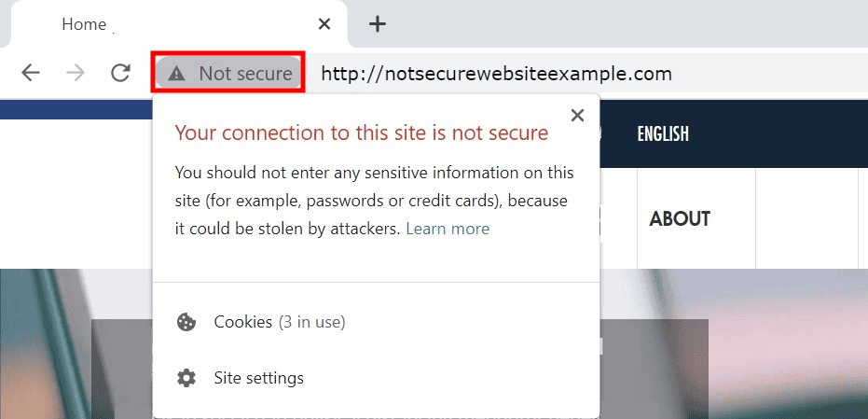The height and width of the screenshot is (419, 868).
Task: Click the Not secure warning badge
Action: (229, 73)
